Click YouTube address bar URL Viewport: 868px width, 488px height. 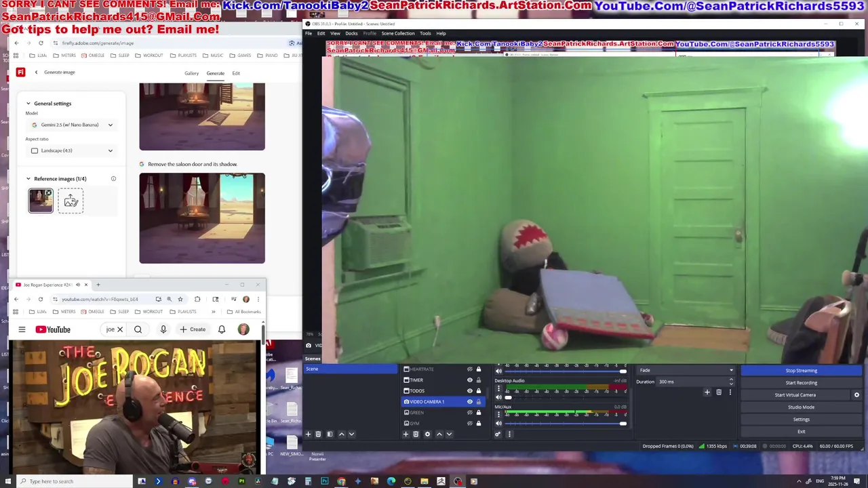[x=100, y=299]
